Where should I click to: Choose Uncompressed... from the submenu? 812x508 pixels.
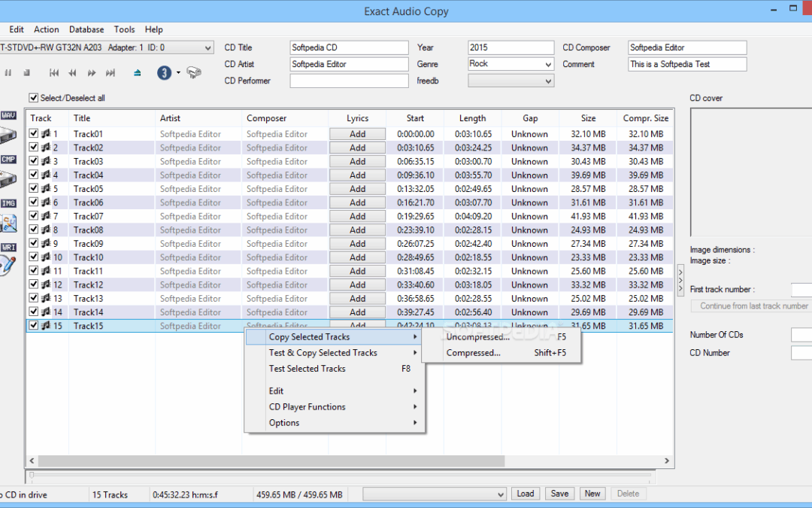(478, 337)
